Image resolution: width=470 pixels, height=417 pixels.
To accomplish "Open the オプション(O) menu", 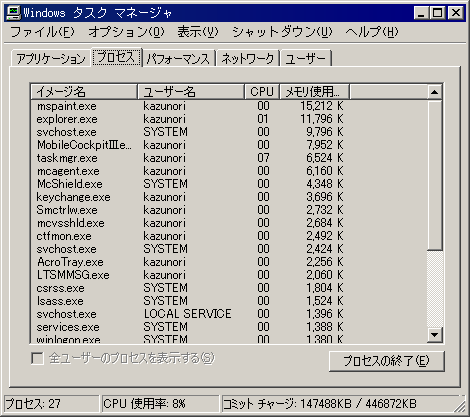I will click(126, 32).
